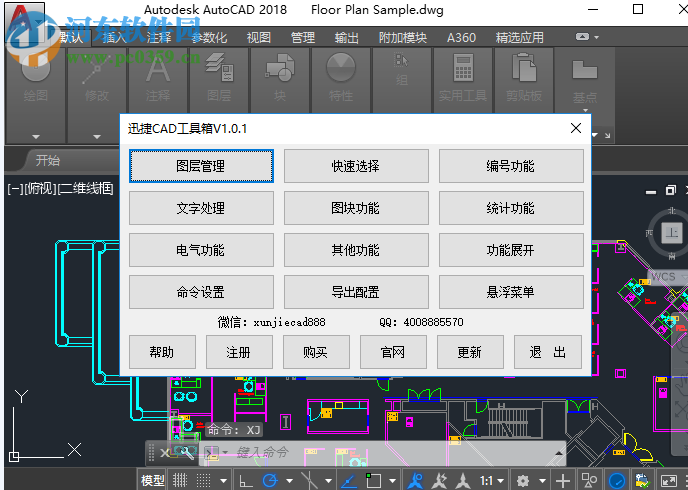
Task: Toggle object snap tracking in status bar
Action: click(349, 481)
